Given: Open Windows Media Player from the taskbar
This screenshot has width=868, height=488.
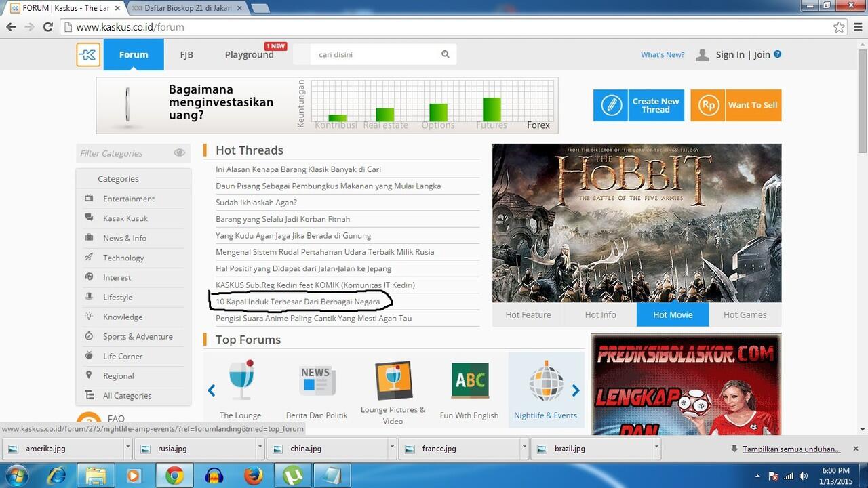Looking at the screenshot, I should pos(135,476).
